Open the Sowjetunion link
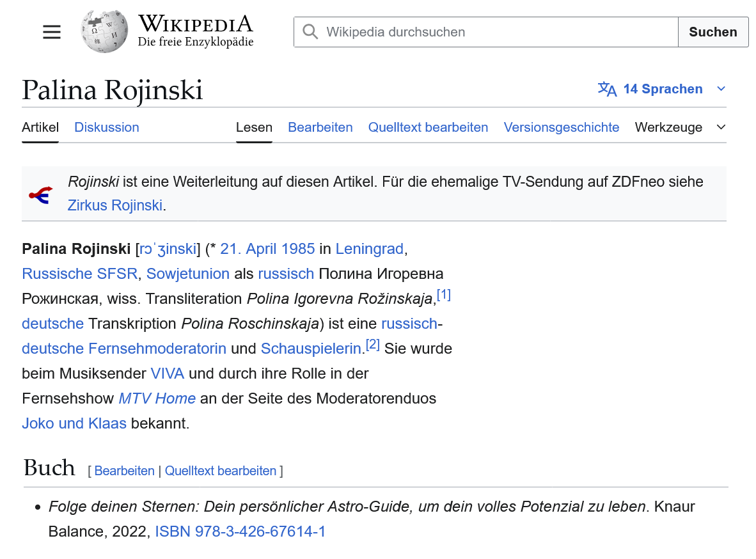The image size is (756, 559). tap(188, 274)
